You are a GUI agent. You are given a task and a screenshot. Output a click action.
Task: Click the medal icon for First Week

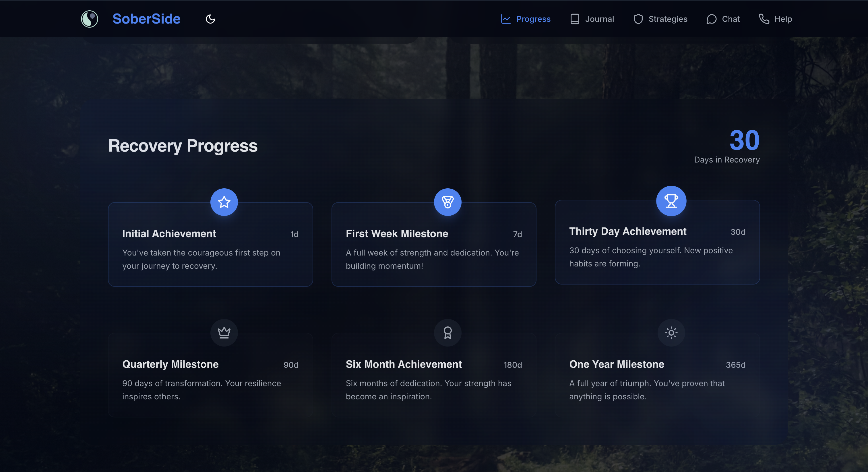click(447, 202)
